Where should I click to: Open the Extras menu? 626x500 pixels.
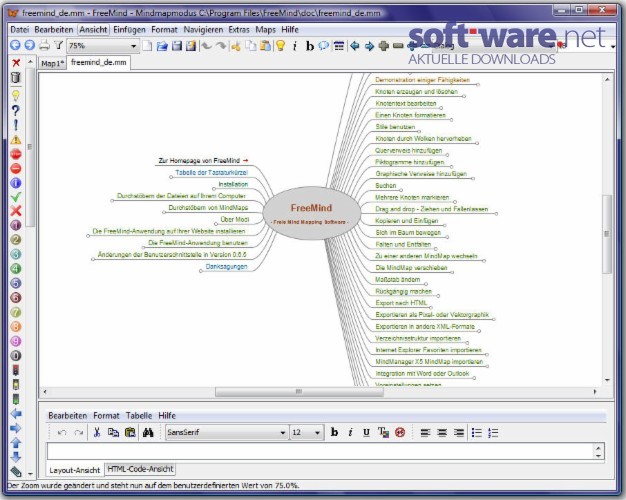(239, 30)
